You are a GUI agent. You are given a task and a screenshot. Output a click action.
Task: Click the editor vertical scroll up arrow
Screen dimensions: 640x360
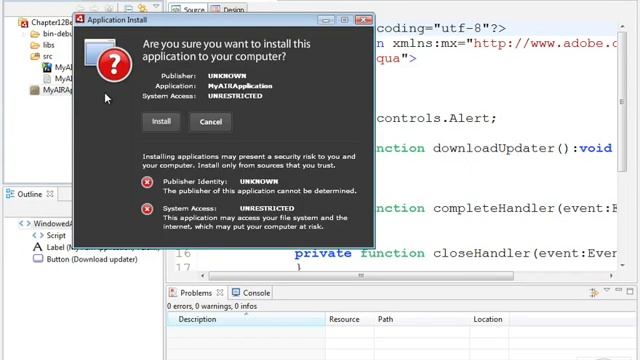[x=622, y=27]
